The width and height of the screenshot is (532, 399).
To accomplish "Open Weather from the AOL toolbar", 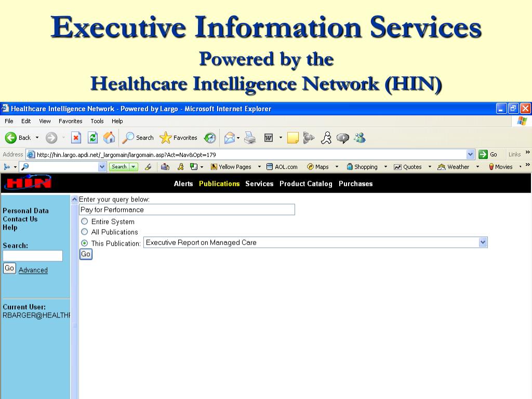I will pyautogui.click(x=453, y=167).
